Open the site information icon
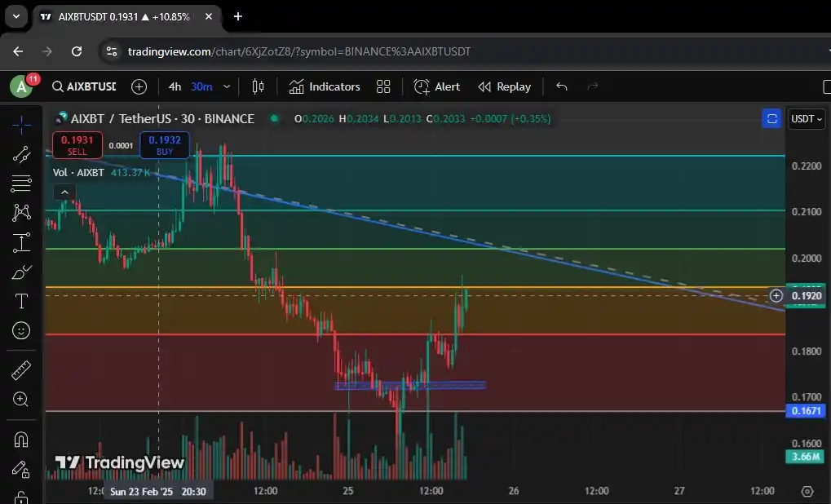This screenshot has height=504, width=831. [x=112, y=51]
